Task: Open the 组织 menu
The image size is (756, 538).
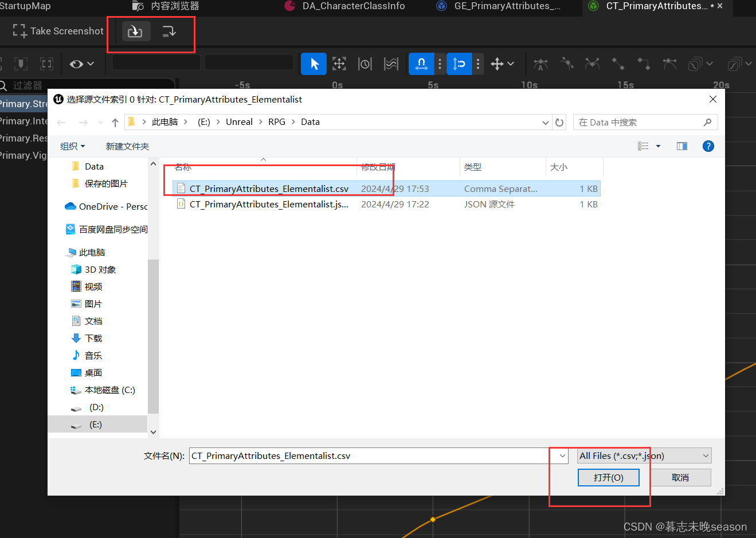Action: pyautogui.click(x=73, y=146)
